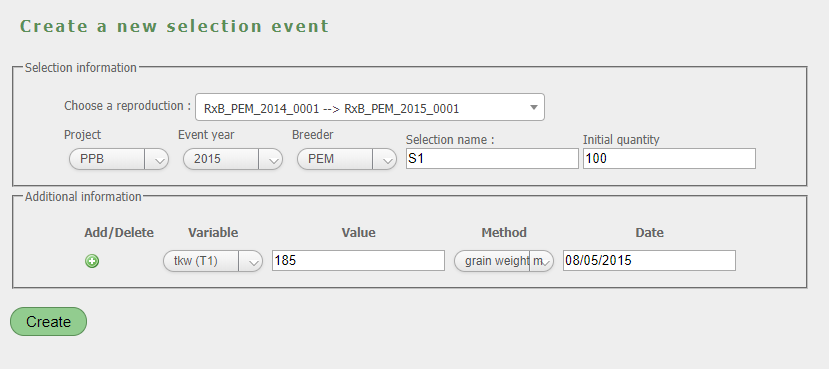Screen dimensions: 829x369
Task: Click the Choose a reproduction label
Action: [x=127, y=106]
